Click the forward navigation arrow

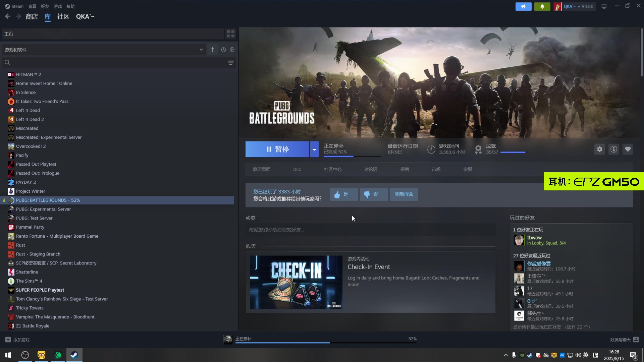pyautogui.click(x=18, y=16)
